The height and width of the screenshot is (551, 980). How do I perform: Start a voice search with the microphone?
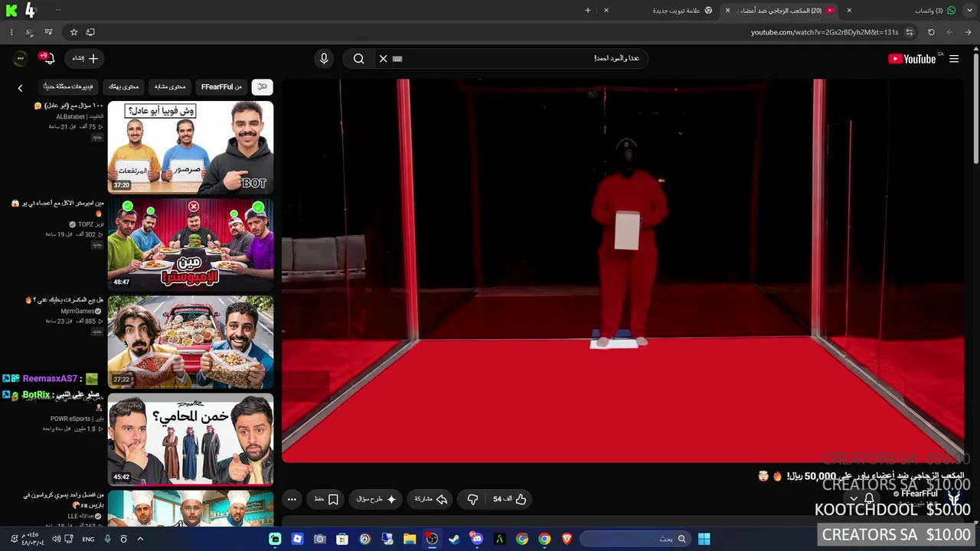(324, 58)
